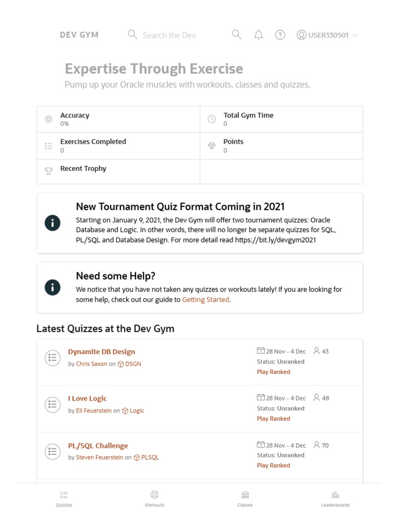Click into the Search the Dev field
The width and height of the screenshot is (399, 532).
tap(169, 35)
